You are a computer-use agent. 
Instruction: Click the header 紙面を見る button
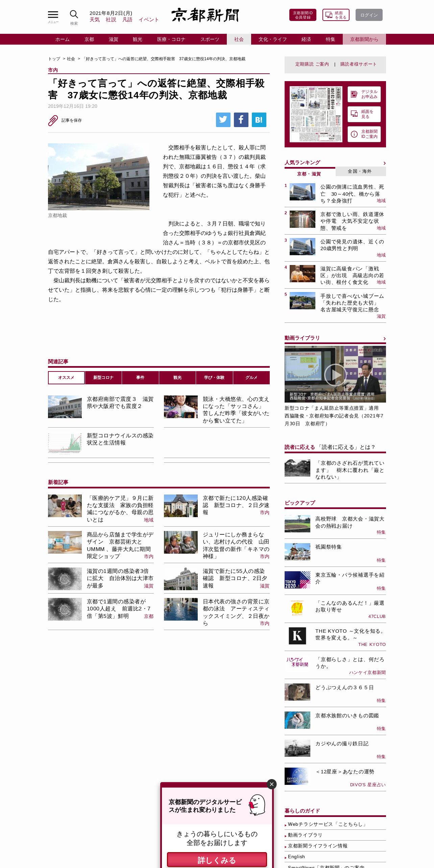pyautogui.click(x=336, y=15)
